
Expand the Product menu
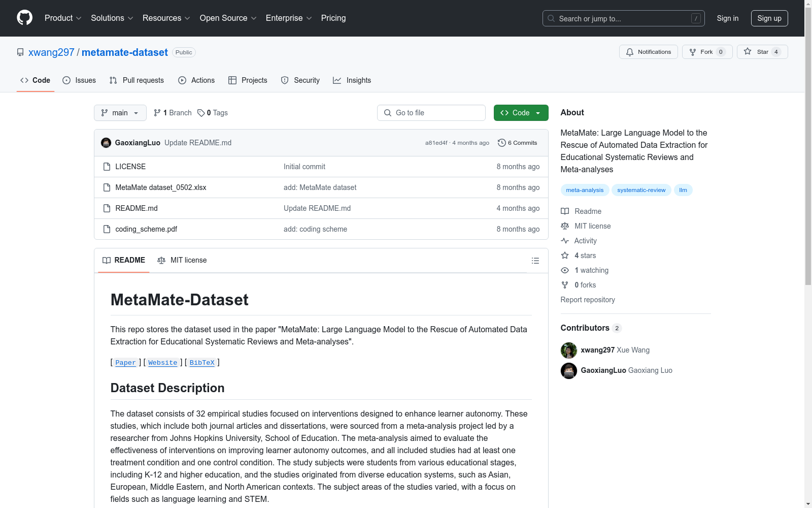(x=63, y=18)
